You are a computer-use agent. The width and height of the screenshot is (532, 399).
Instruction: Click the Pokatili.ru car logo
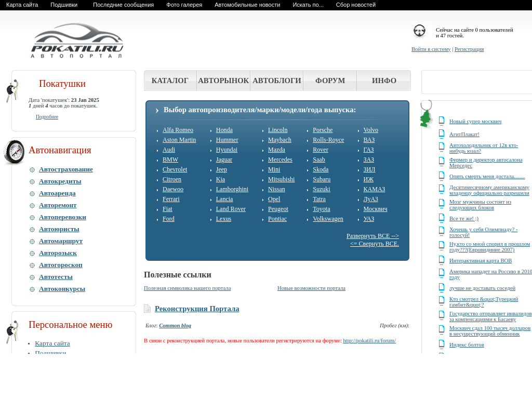click(77, 41)
